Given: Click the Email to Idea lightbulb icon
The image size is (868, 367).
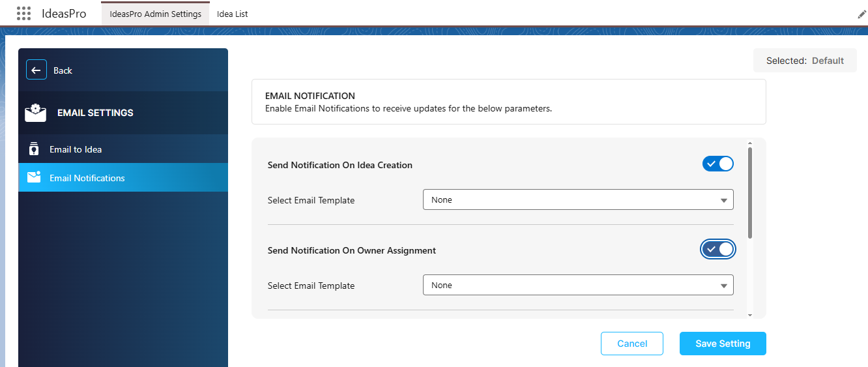Looking at the screenshot, I should click(x=35, y=149).
